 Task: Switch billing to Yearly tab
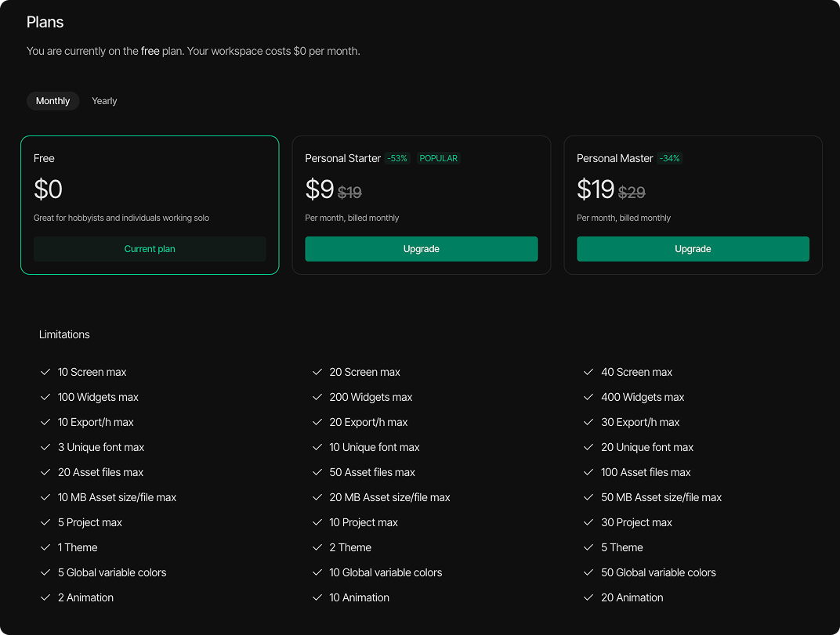coord(104,101)
